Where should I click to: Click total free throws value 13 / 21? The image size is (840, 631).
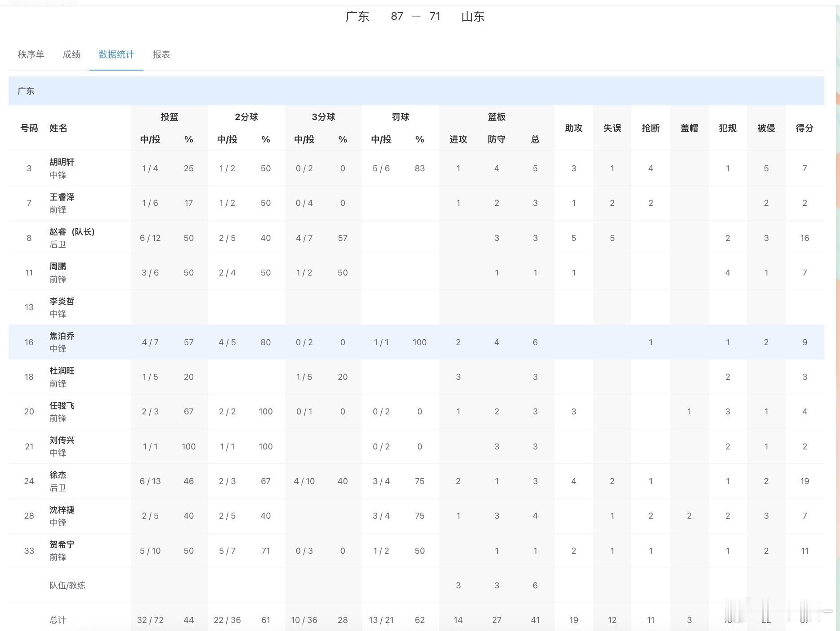pyautogui.click(x=381, y=620)
